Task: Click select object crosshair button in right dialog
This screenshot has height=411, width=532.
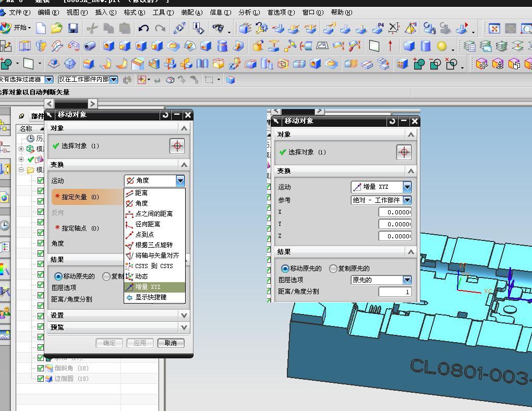Action: click(x=404, y=152)
